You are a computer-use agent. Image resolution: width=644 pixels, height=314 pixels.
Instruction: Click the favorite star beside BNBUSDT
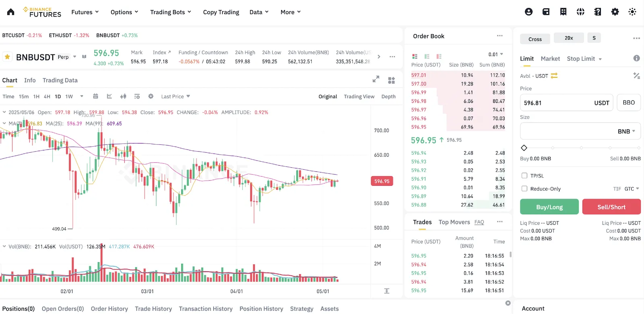[7, 57]
